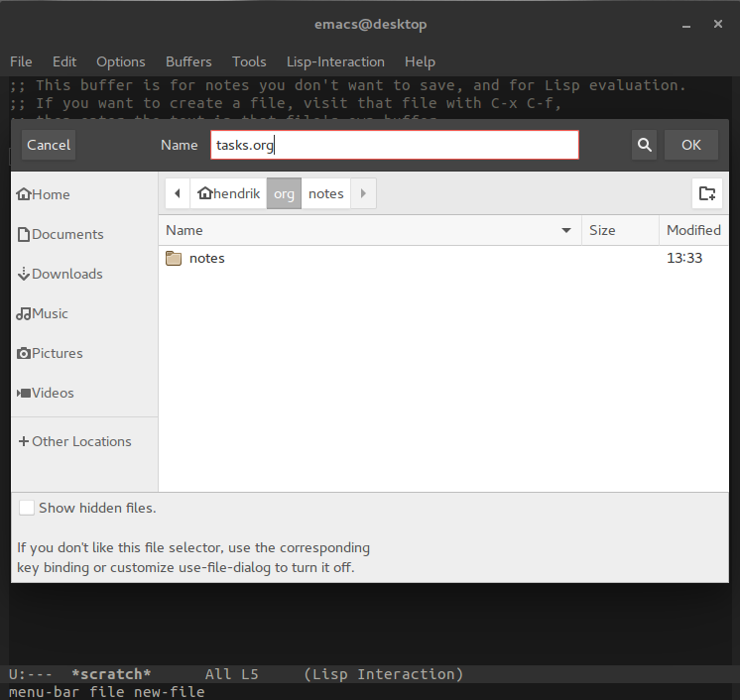
Task: Open the Buffers menu
Action: click(188, 61)
